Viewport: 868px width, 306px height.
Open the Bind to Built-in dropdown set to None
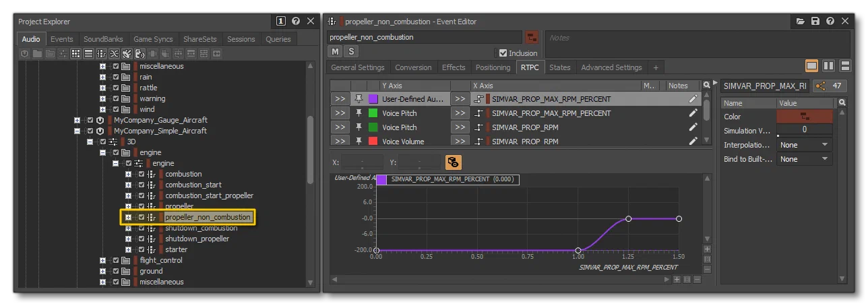coord(805,159)
